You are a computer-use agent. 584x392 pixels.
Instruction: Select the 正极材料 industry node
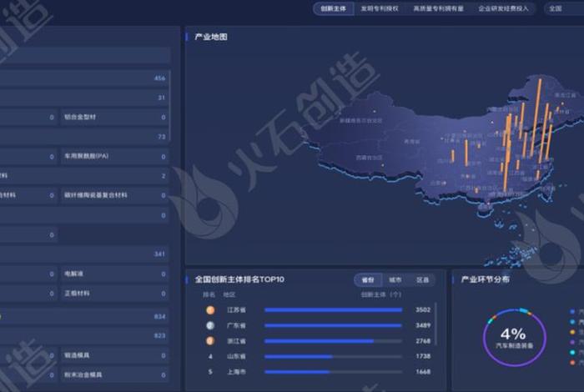(x=115, y=294)
